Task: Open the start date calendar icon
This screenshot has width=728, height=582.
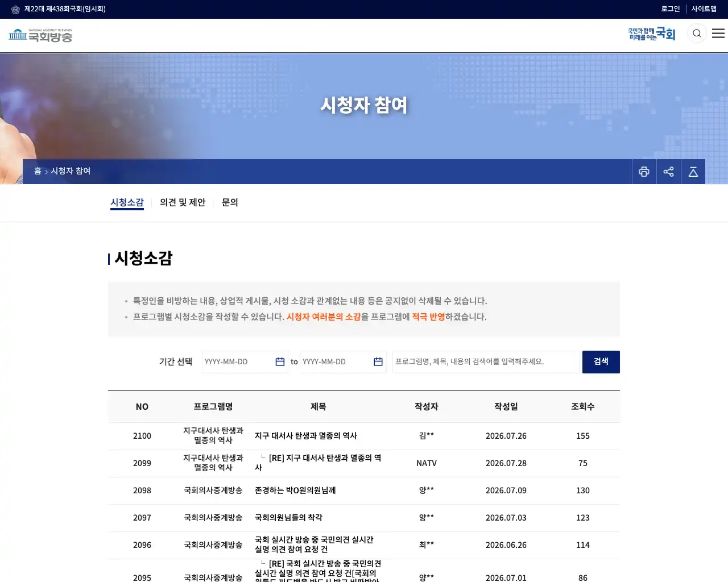Action: 280,362
